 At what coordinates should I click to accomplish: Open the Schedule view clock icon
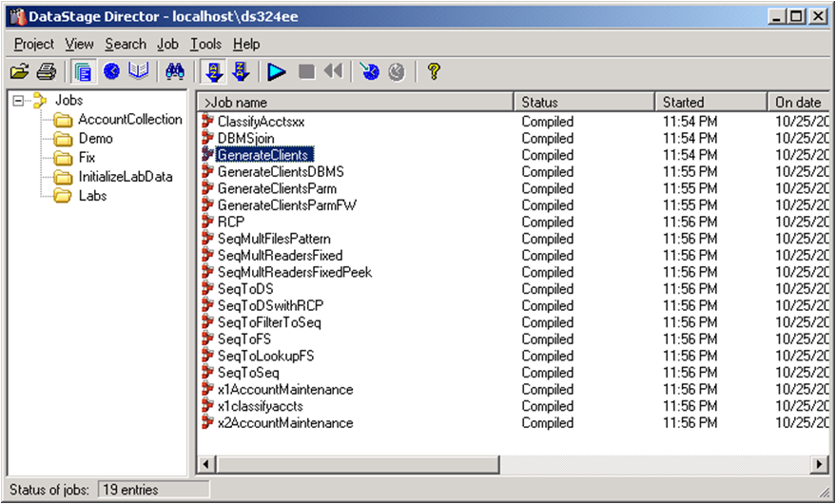point(112,71)
